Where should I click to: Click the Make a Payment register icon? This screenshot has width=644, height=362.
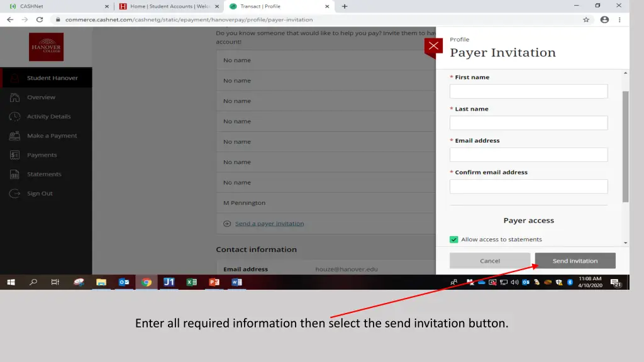tap(15, 136)
